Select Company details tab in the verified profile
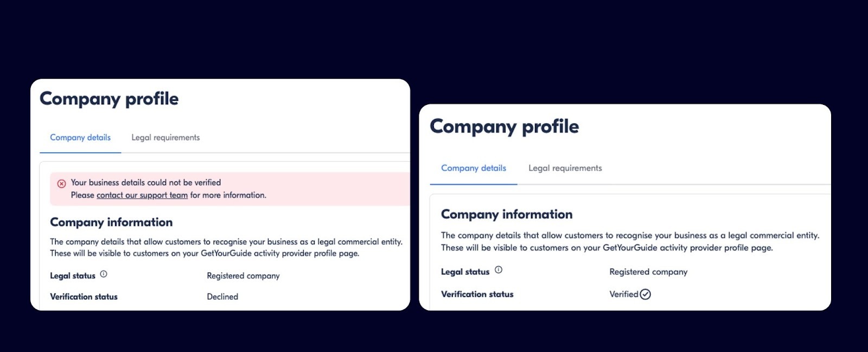868x352 pixels. point(474,168)
